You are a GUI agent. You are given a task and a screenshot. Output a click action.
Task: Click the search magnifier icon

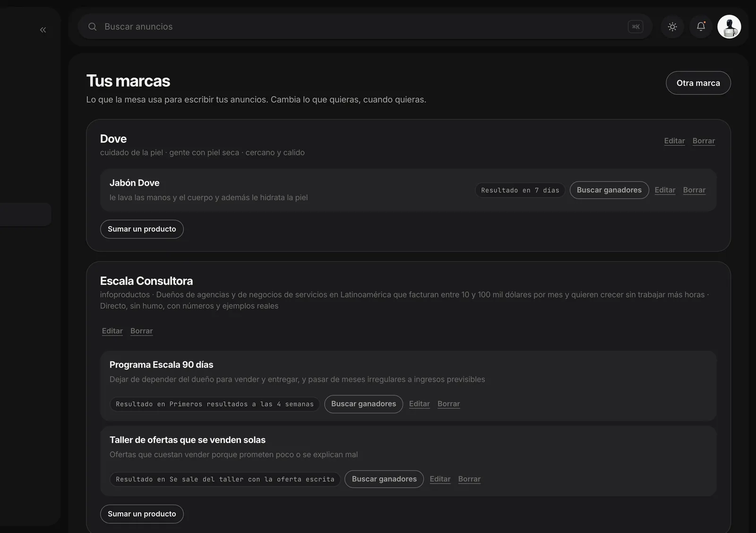93,26
